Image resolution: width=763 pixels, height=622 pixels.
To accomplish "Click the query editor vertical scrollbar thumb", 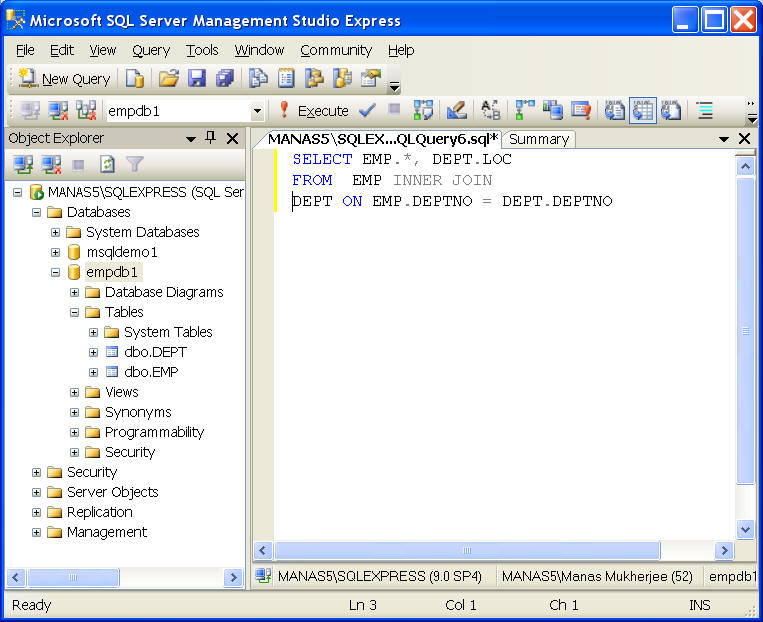I will [745, 331].
